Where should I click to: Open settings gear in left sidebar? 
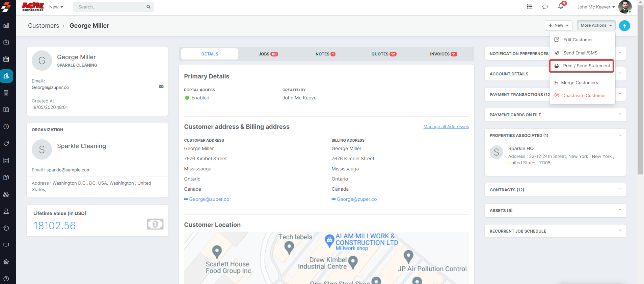6,262
